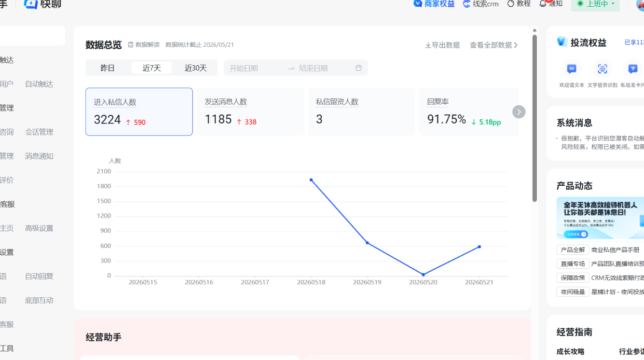Screen dimensions: 644x360
Task: Click 保障政策 tag
Action: click(573, 278)
